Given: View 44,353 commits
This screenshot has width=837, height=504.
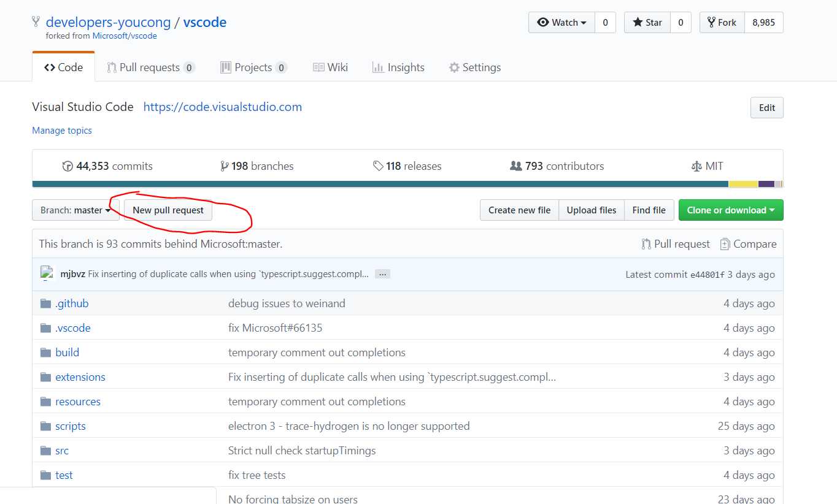Looking at the screenshot, I should click(107, 166).
